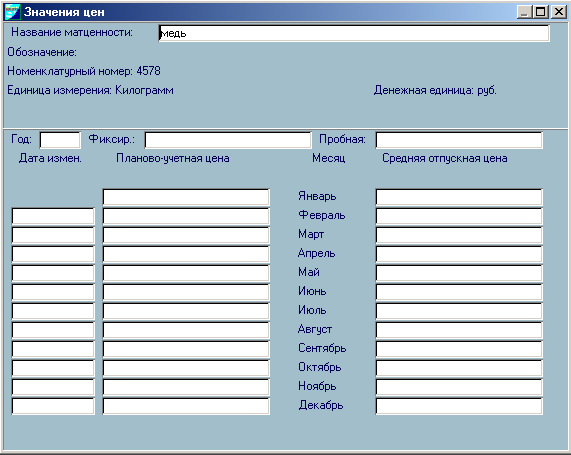Focus the change date field in Июль row

pos(53,311)
